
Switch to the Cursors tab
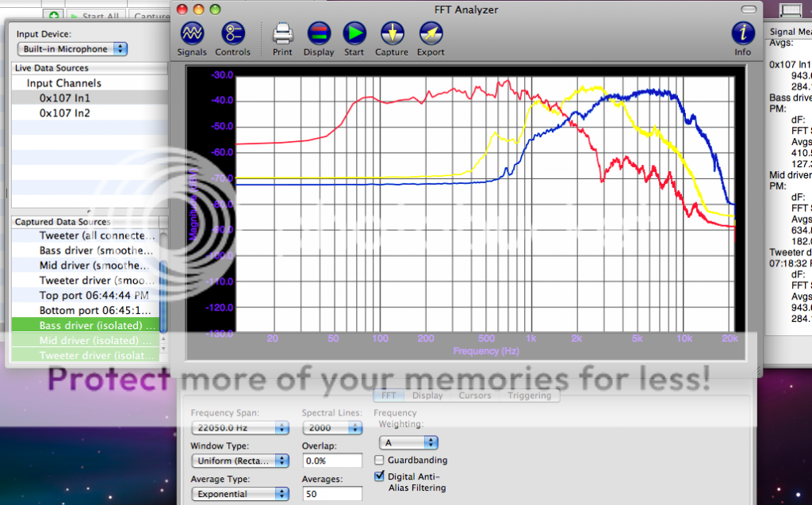pyautogui.click(x=476, y=396)
